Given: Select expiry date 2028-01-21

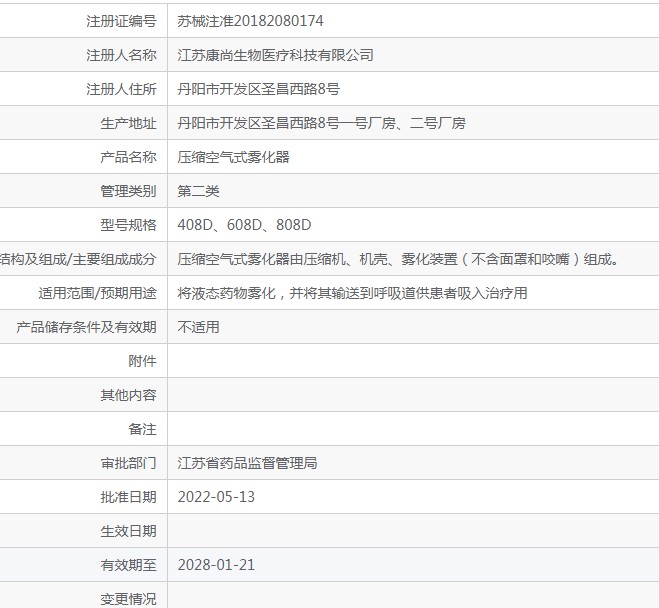Looking at the screenshot, I should coord(216,565).
